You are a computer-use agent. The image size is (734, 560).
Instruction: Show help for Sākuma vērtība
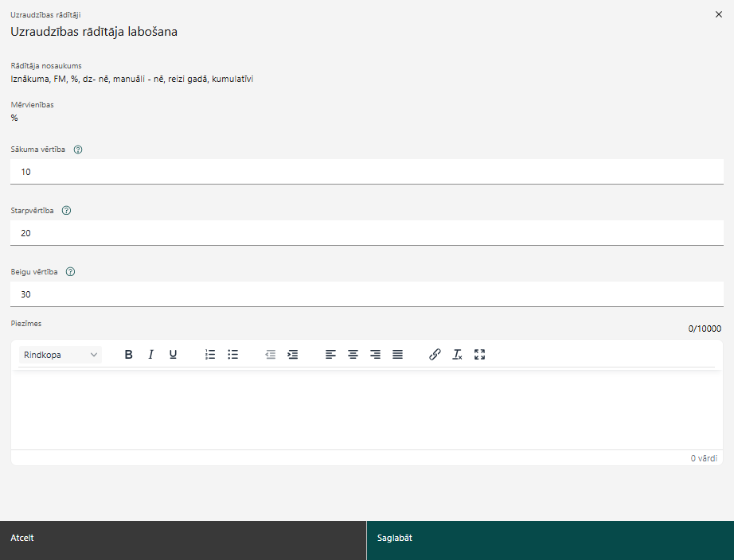pyautogui.click(x=78, y=150)
